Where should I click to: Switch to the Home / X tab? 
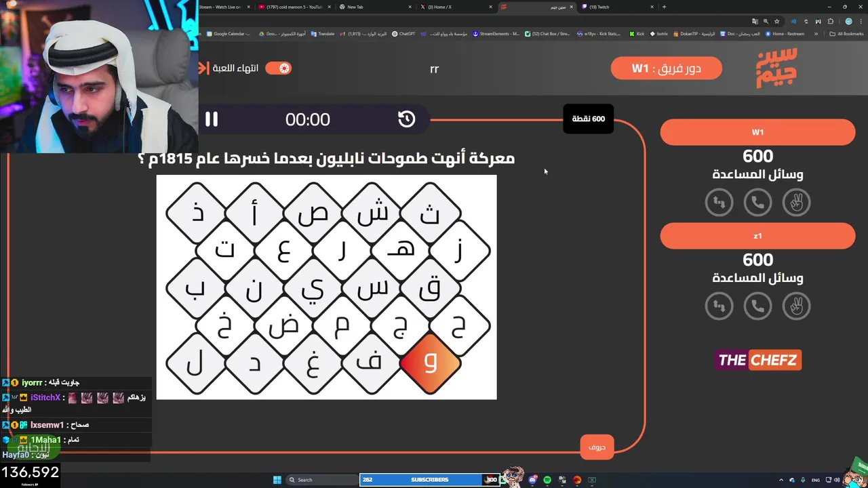(x=456, y=7)
